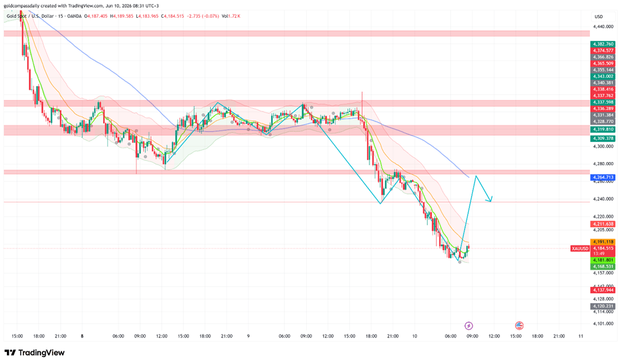Click the date 11 time axis label

coord(580,336)
